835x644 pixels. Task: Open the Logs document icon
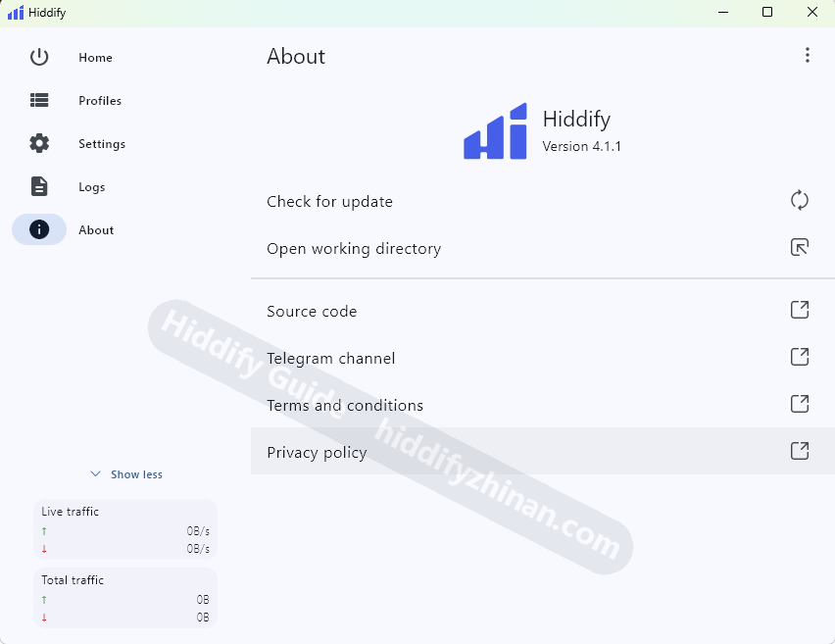tap(39, 186)
